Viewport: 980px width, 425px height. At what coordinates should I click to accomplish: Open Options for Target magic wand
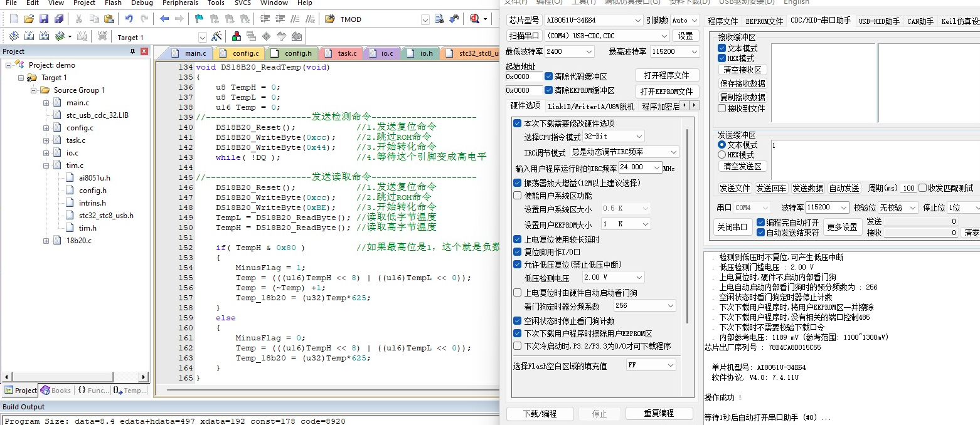tap(216, 36)
